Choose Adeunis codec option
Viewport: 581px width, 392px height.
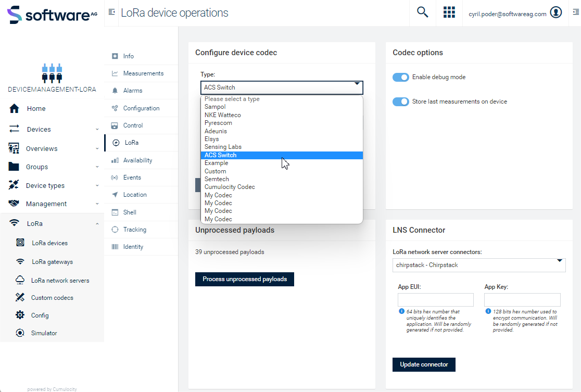tap(282, 131)
